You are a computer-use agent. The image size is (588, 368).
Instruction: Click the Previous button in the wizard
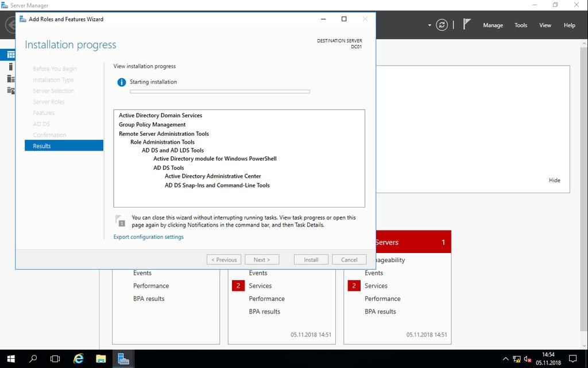224,259
